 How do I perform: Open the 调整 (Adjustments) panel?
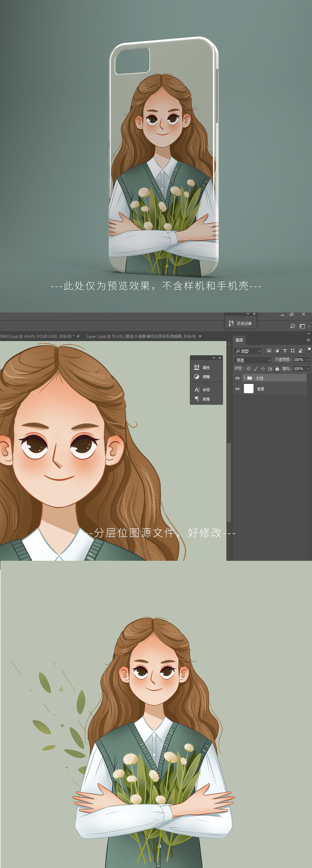[x=206, y=376]
